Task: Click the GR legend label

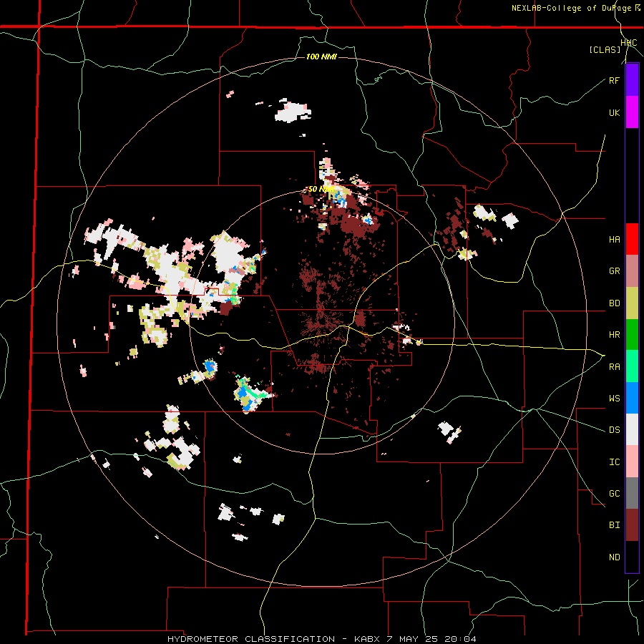Action: pos(614,271)
